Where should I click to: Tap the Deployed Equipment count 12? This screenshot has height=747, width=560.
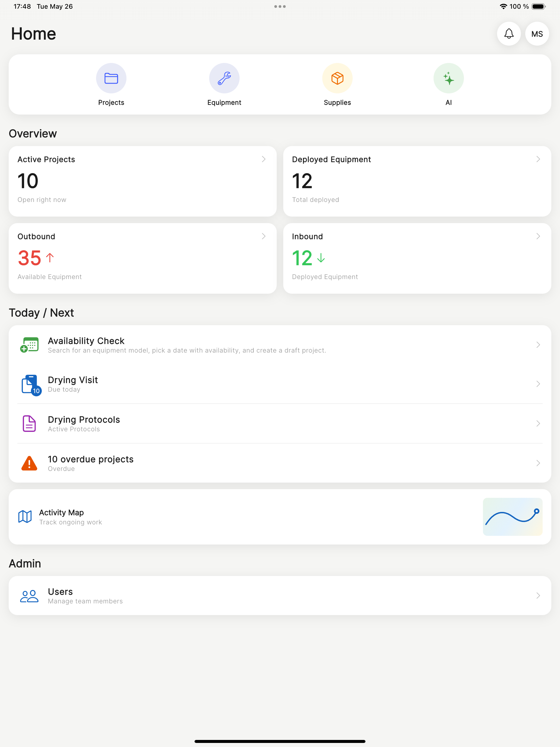pyautogui.click(x=302, y=181)
